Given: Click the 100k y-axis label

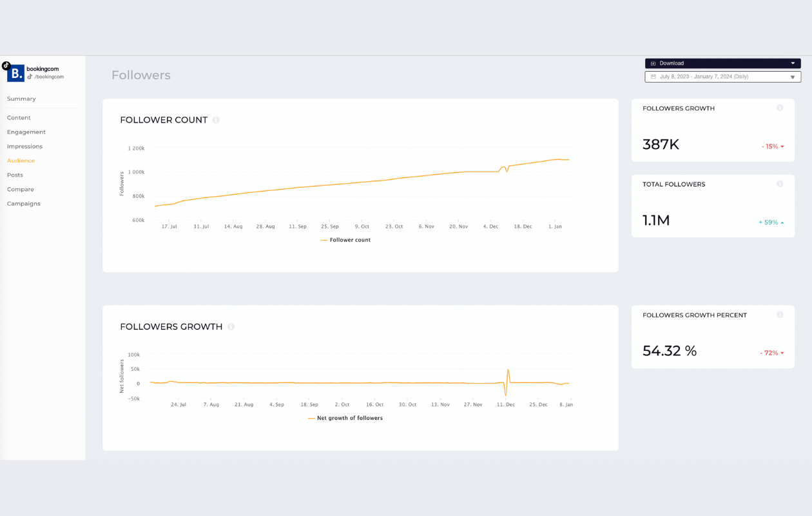Looking at the screenshot, I should pos(134,355).
